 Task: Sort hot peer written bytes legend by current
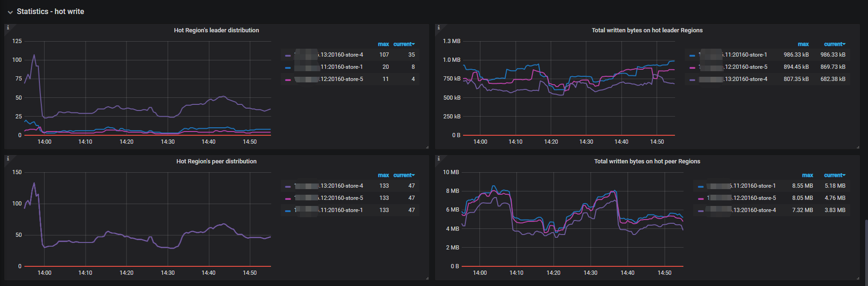point(834,175)
